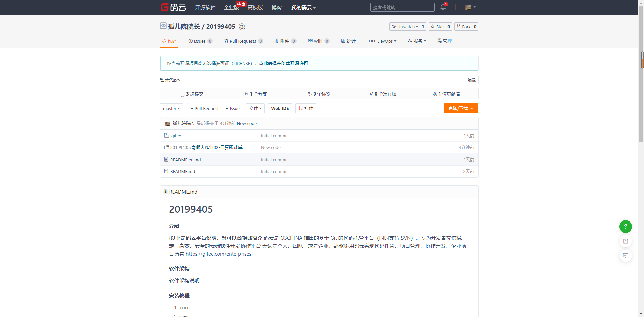Viewport: 644px width, 317px height.
Task: Click the Fork button
Action: click(x=463, y=27)
